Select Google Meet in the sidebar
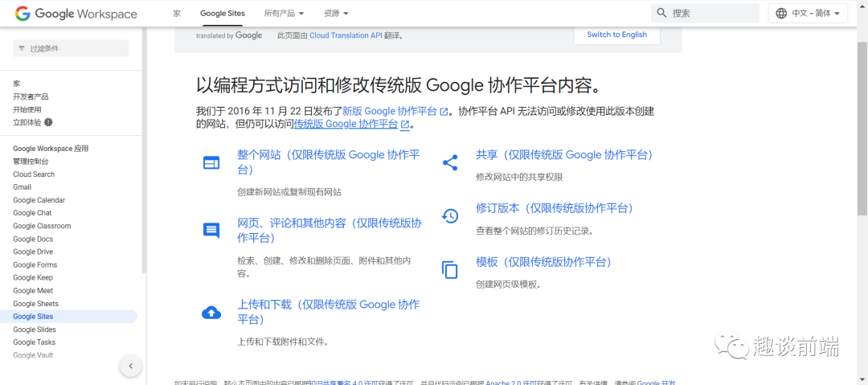The image size is (868, 385). 33,290
